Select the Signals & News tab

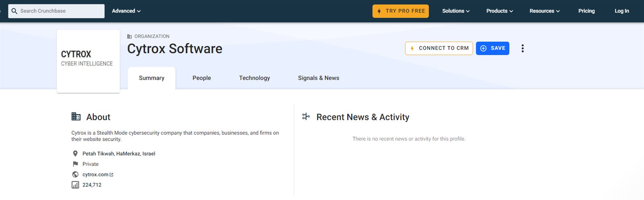[318, 78]
